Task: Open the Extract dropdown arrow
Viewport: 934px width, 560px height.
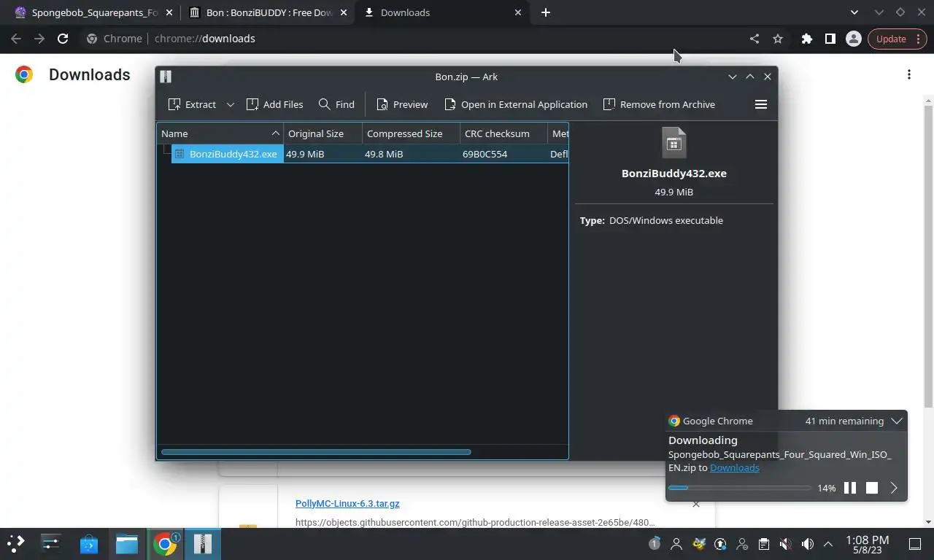Action: click(x=231, y=104)
